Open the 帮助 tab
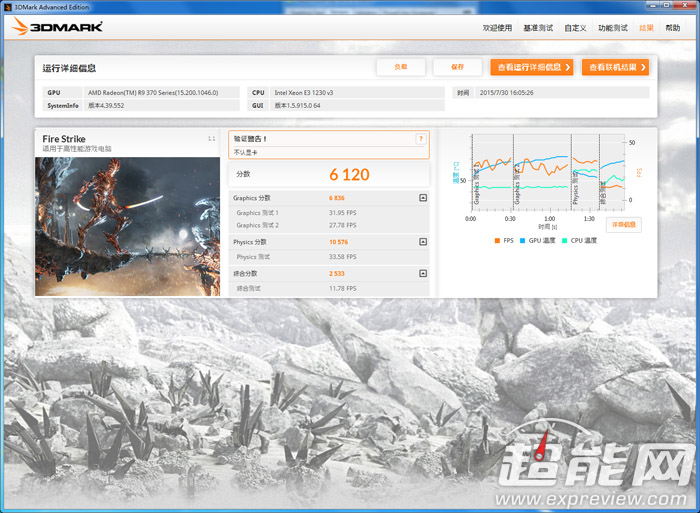 pos(673,28)
